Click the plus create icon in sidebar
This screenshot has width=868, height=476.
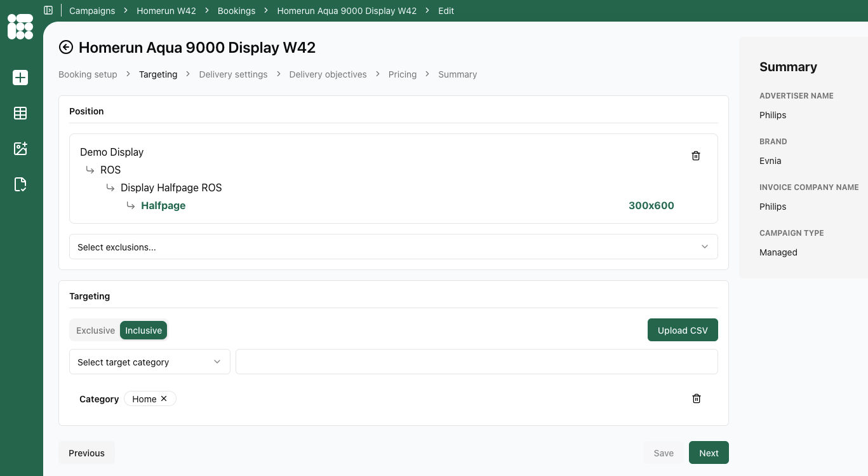pyautogui.click(x=20, y=78)
